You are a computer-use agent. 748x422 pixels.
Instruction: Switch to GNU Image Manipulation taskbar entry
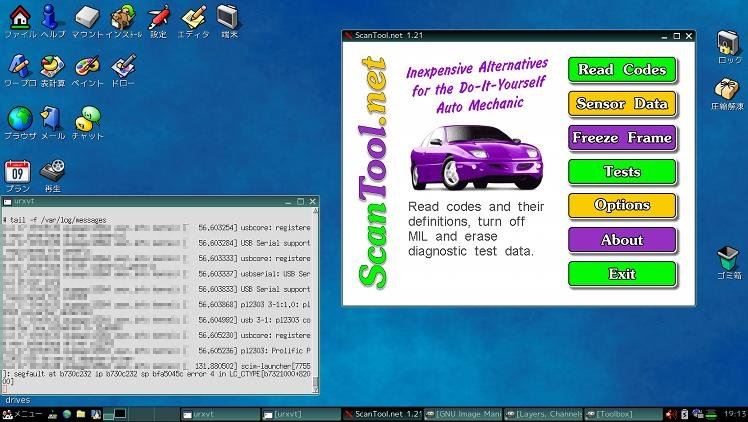click(x=463, y=414)
